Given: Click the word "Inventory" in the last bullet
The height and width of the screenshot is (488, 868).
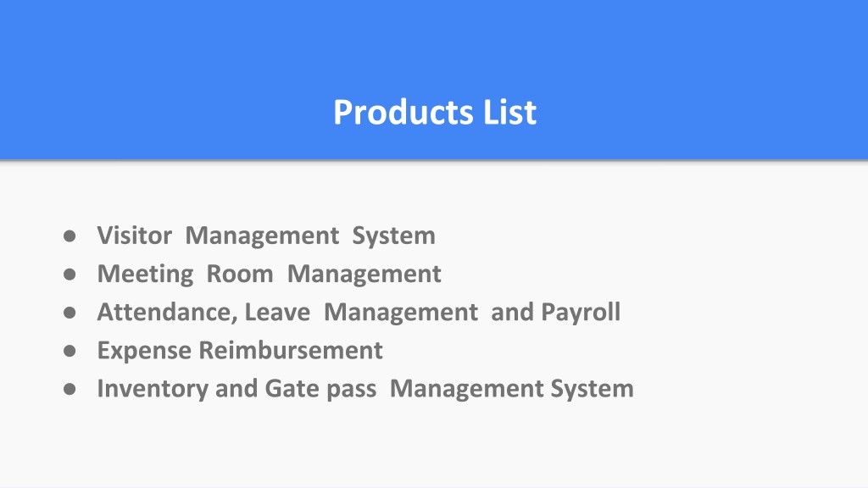Looking at the screenshot, I should click(x=153, y=389).
